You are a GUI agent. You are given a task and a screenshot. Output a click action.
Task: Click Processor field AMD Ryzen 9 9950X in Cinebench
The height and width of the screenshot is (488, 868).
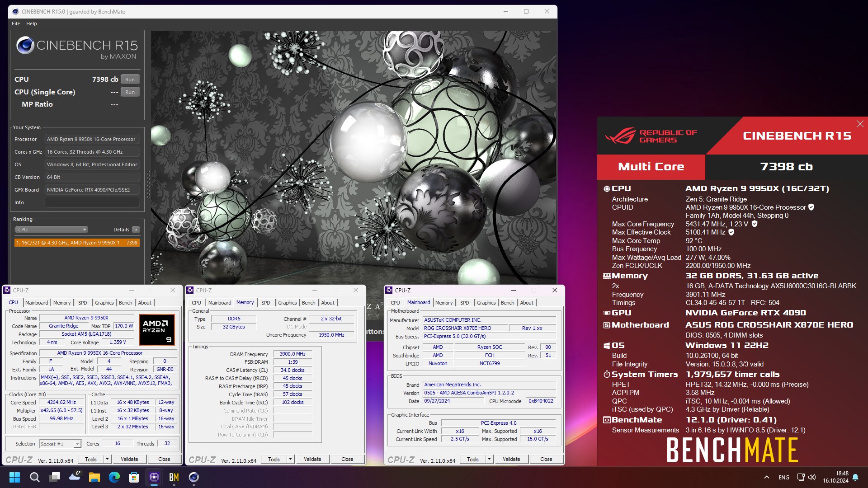[92, 139]
